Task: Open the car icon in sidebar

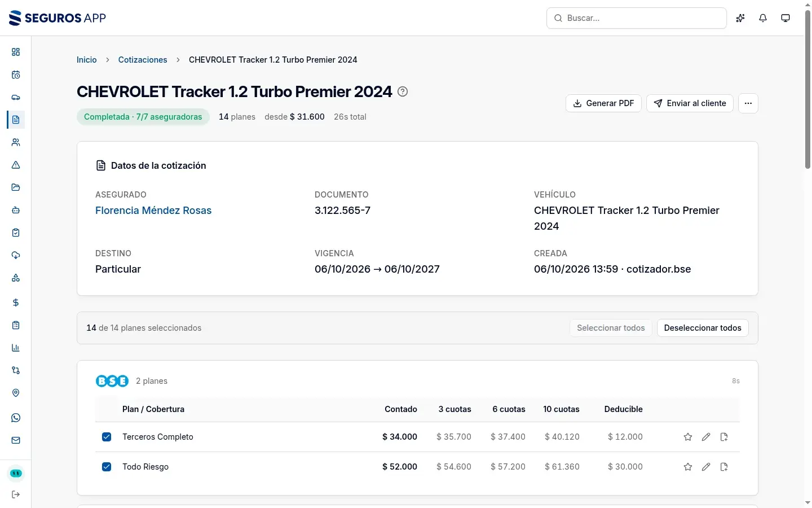Action: point(16,97)
